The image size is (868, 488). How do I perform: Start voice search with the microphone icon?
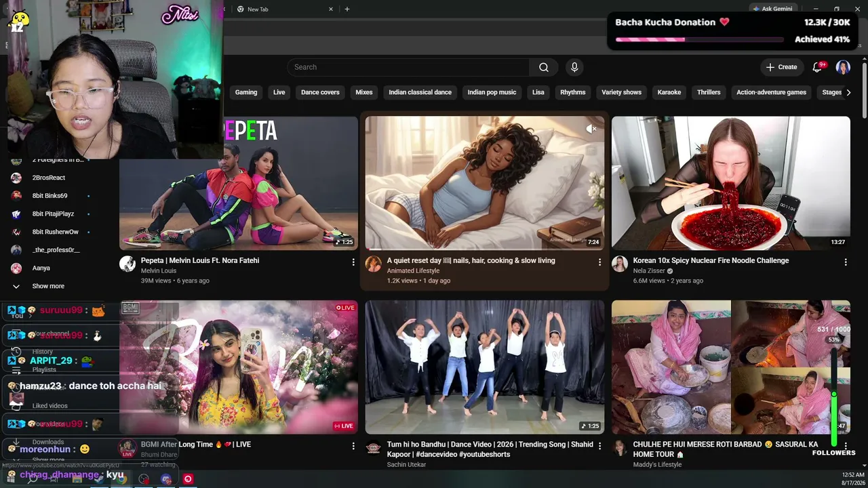tap(574, 67)
